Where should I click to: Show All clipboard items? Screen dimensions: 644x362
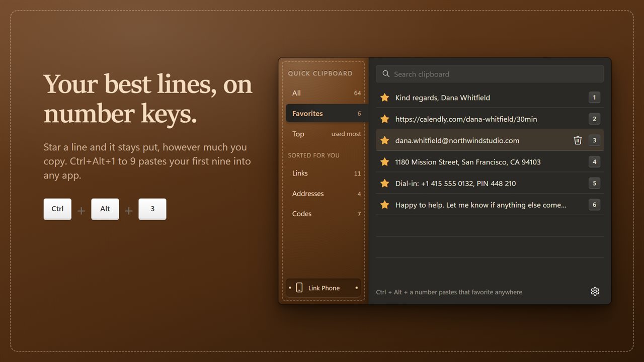click(326, 93)
